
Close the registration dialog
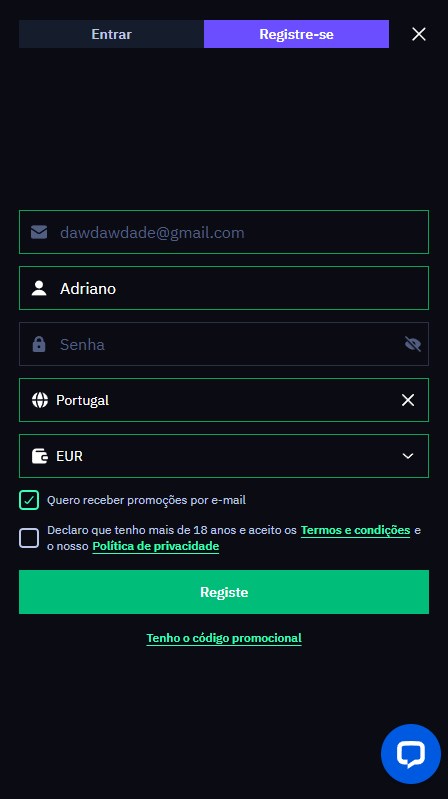pos(418,34)
